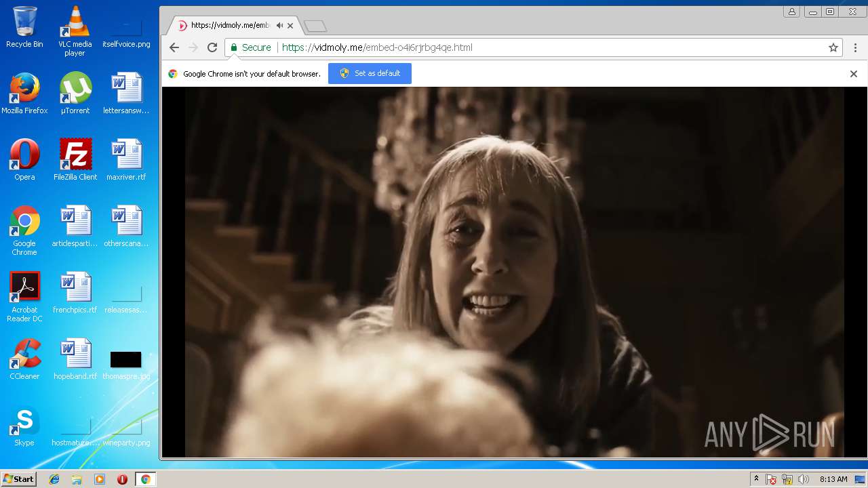Select the maxriver.rtf document icon
The height and width of the screenshot is (488, 868).
pyautogui.click(x=126, y=160)
